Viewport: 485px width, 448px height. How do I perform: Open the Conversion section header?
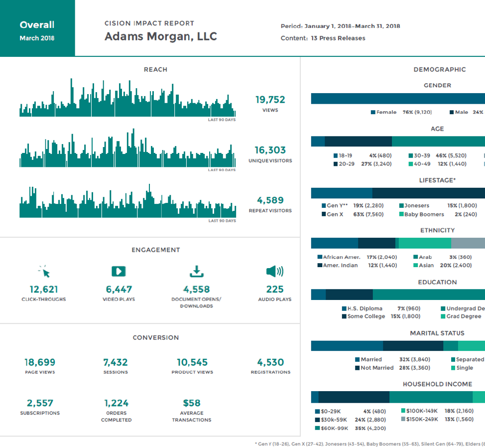(x=156, y=338)
